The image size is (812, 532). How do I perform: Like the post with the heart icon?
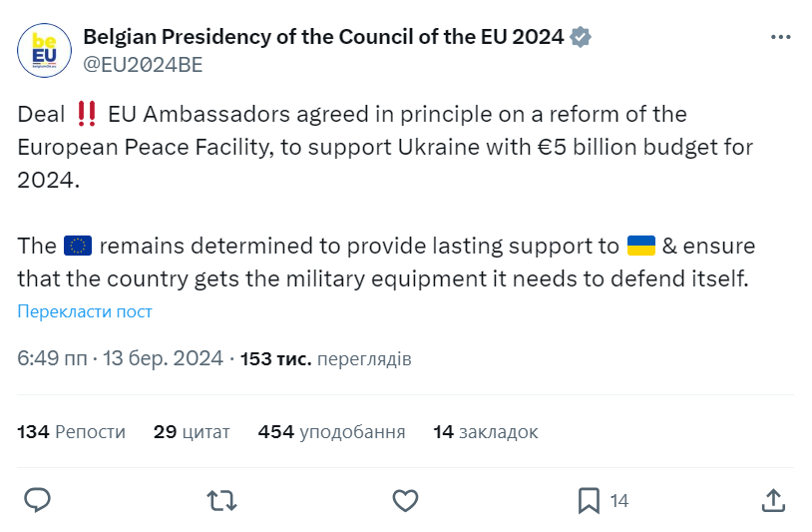click(404, 499)
